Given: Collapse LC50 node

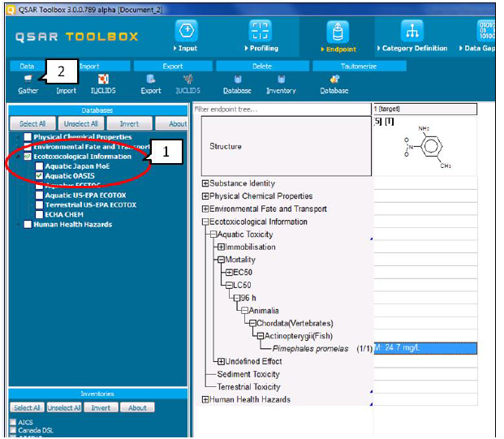Looking at the screenshot, I should [229, 285].
